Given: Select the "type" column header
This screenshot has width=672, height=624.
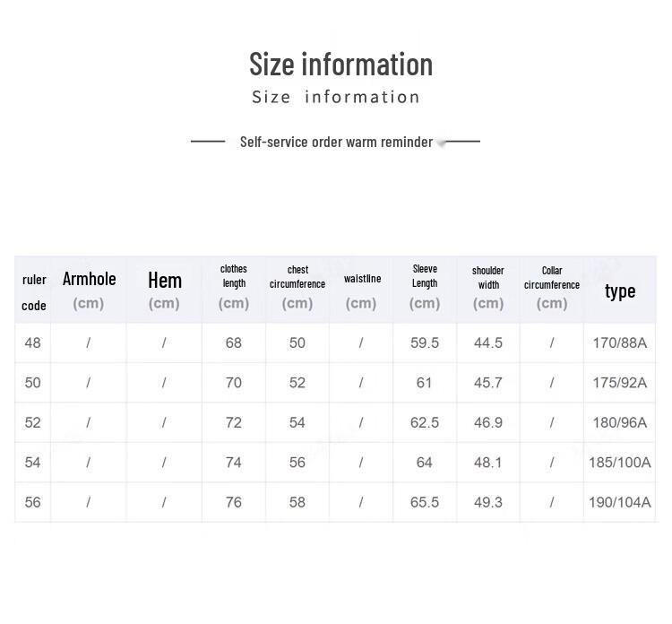Looking at the screenshot, I should click(620, 290).
